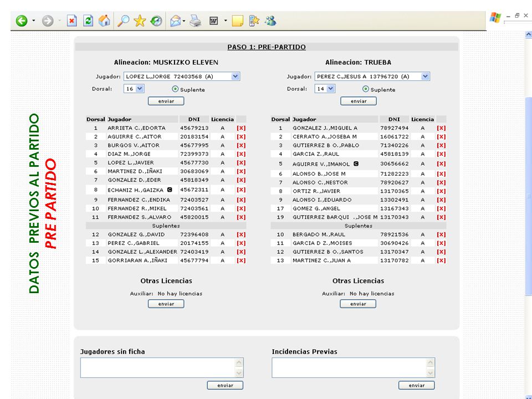Focus the Jugadores sin ficha text area
Screen dimensions: 532x399
[158, 367]
